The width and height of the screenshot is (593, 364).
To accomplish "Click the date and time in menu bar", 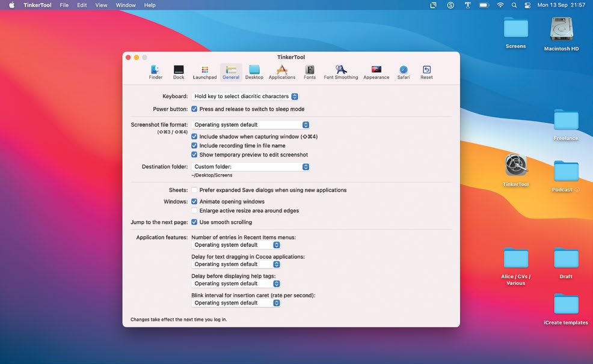I will coord(561,5).
